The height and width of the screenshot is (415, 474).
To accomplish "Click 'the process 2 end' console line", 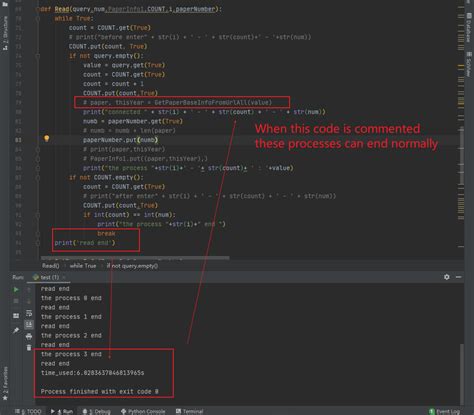I will point(71,336).
